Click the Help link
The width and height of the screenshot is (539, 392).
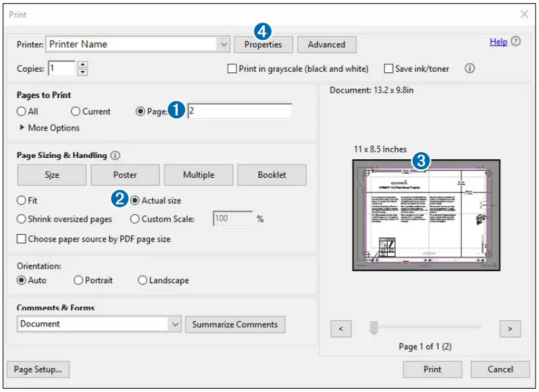tap(498, 42)
